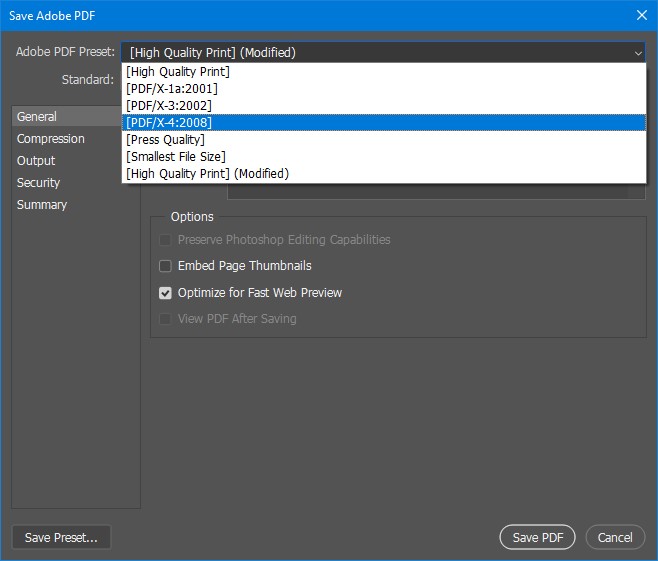Screen dimensions: 658x561
Task: Pick the [PDF/X-3:2002] preset
Action: click(x=384, y=105)
